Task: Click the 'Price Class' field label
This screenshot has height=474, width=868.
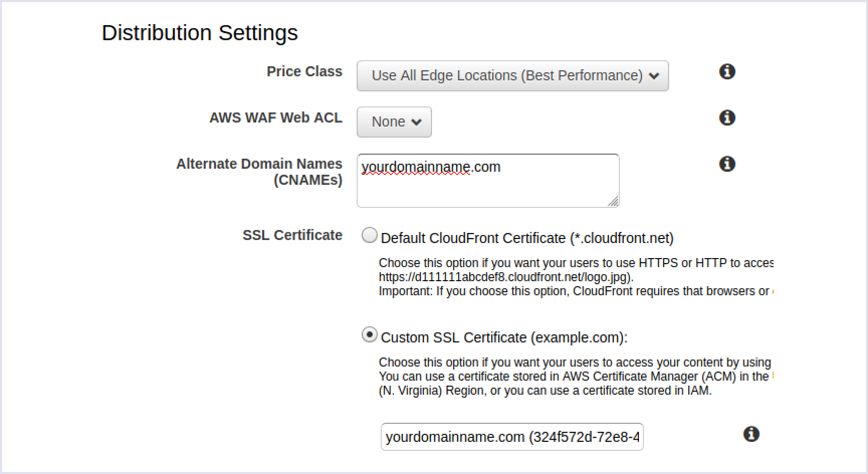Action: (304, 71)
